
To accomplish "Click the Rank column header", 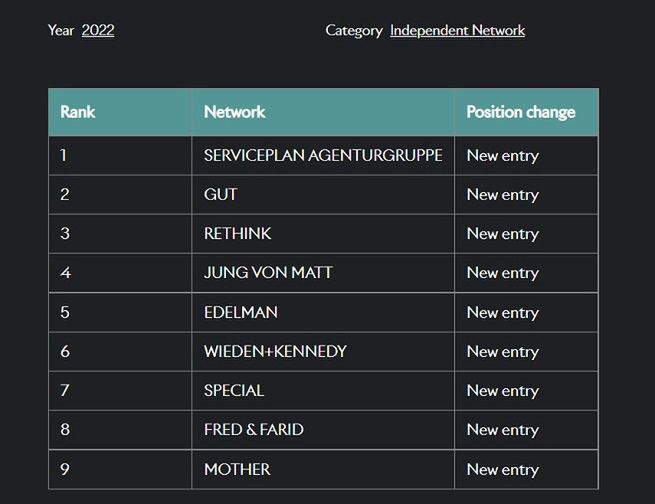I will click(x=78, y=112).
